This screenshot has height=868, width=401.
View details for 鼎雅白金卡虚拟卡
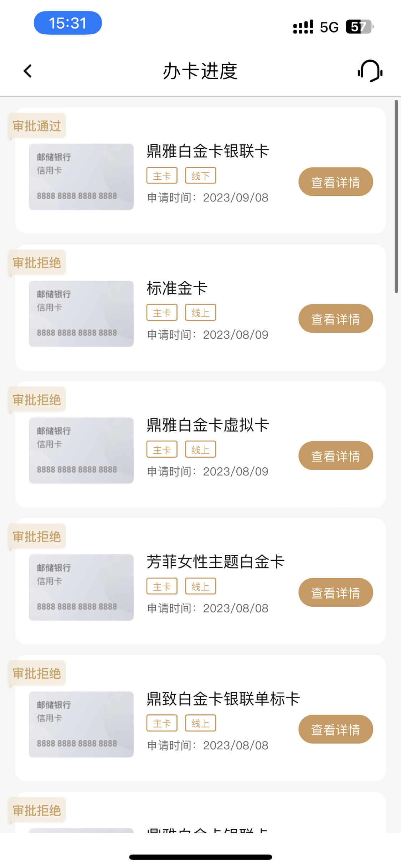pyautogui.click(x=335, y=456)
